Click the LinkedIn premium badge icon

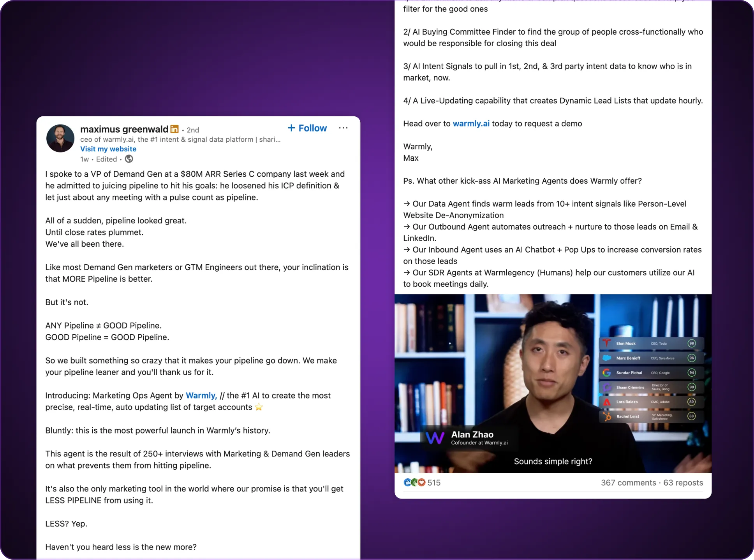tap(174, 129)
